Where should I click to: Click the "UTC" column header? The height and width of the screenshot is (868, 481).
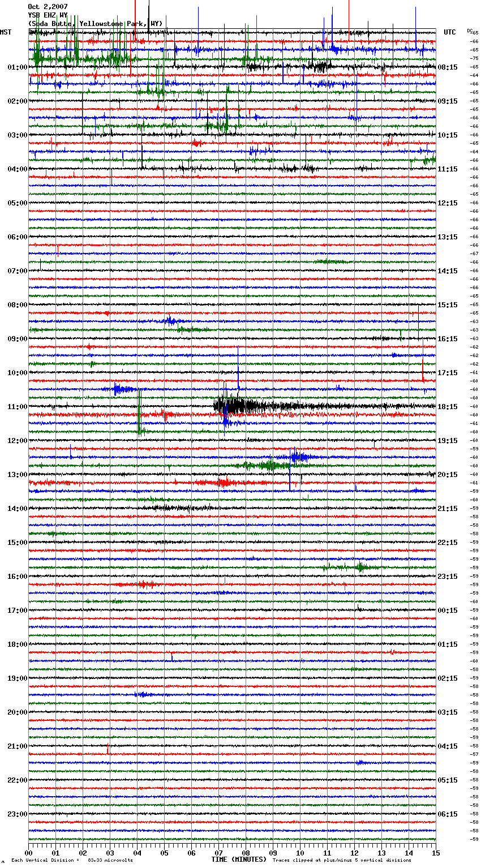pos(449,32)
